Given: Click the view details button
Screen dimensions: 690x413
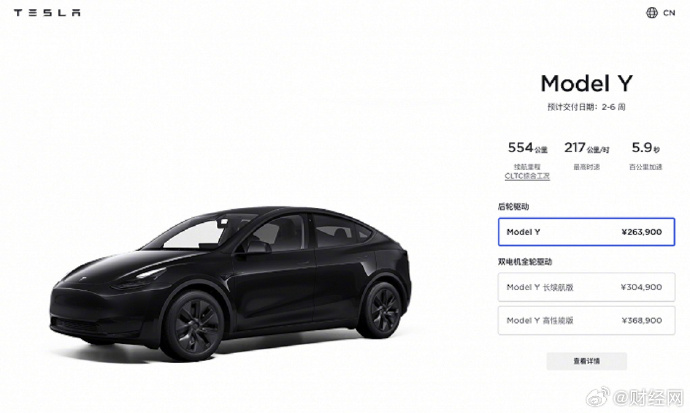Looking at the screenshot, I should coord(587,361).
